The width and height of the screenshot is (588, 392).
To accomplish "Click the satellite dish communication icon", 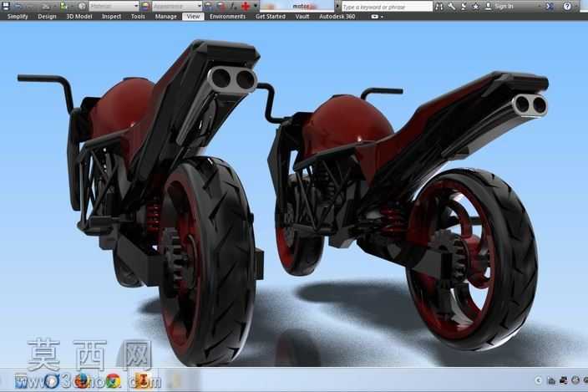I will point(464,7).
